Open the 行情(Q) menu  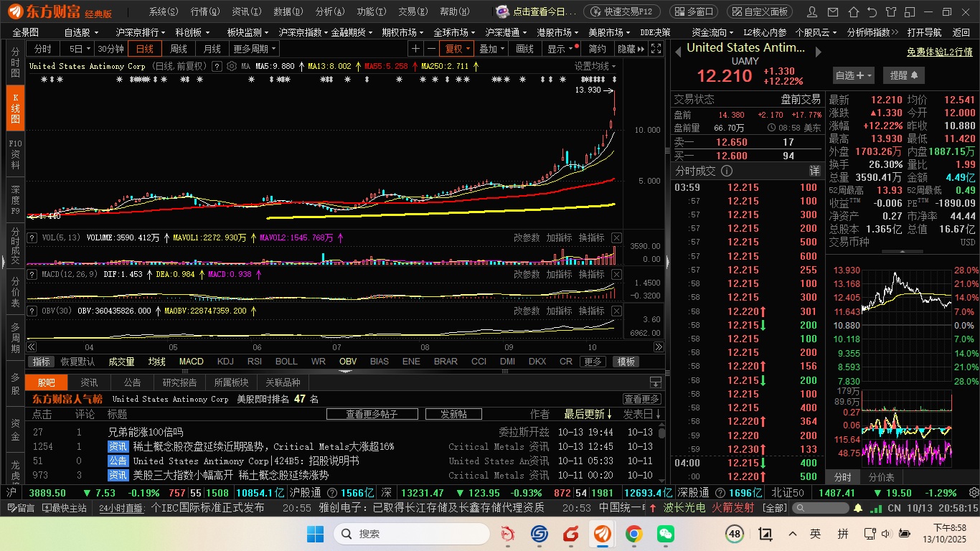click(205, 11)
